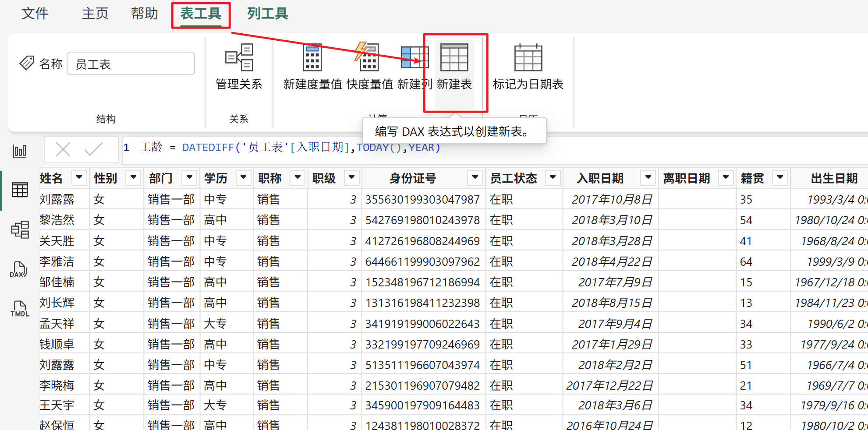Click the 新建列 (New column) icon

tap(414, 58)
